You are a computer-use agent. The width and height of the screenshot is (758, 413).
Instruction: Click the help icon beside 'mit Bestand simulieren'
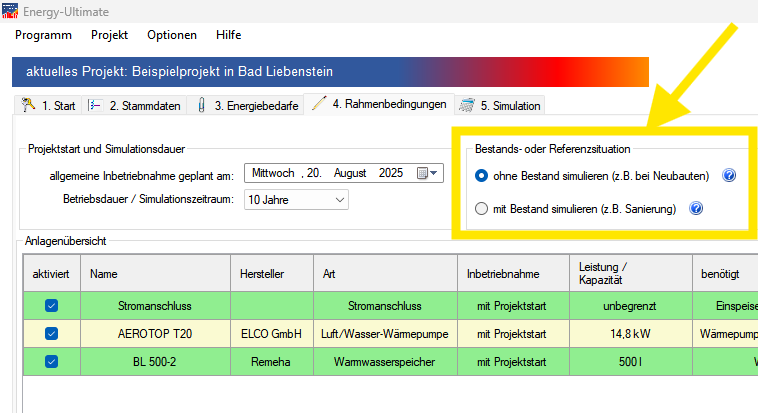(x=696, y=209)
